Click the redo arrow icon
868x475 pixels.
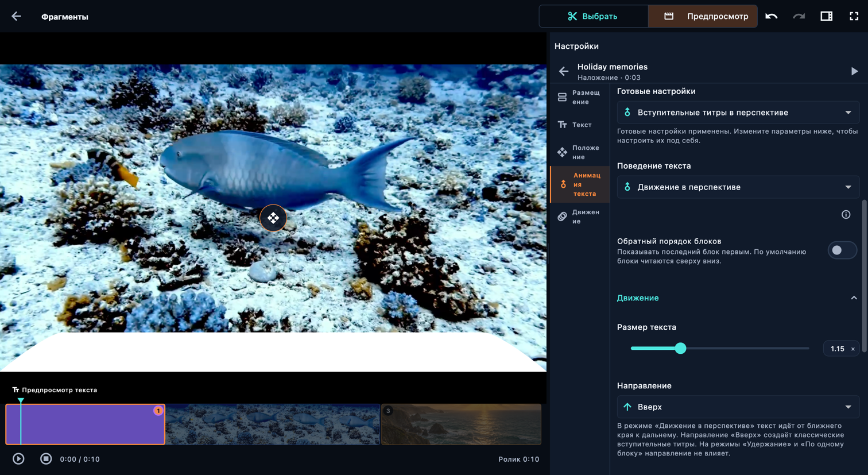pos(799,16)
